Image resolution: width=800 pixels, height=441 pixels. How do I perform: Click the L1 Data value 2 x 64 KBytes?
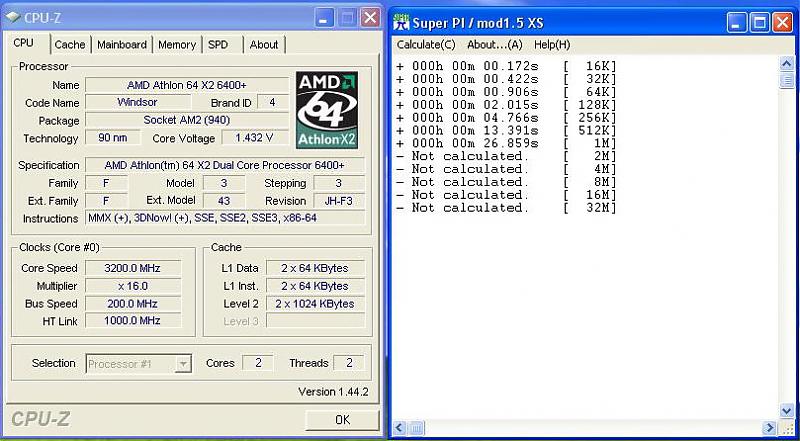(315, 268)
